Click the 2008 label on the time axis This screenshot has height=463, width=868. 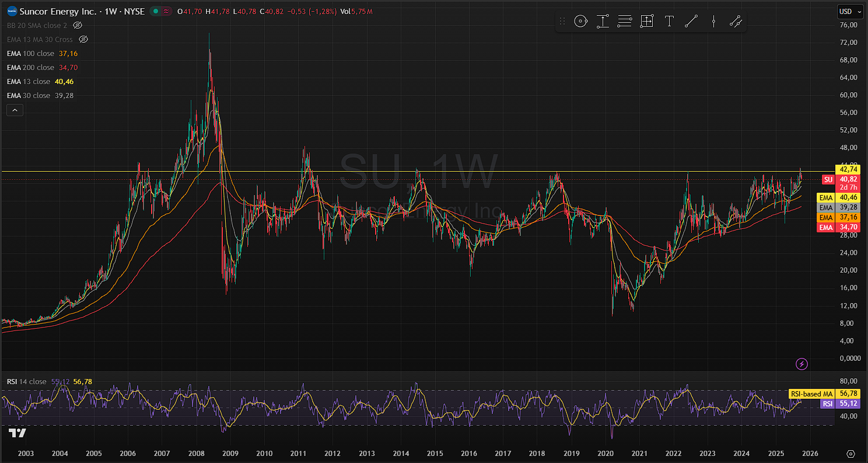(197, 454)
